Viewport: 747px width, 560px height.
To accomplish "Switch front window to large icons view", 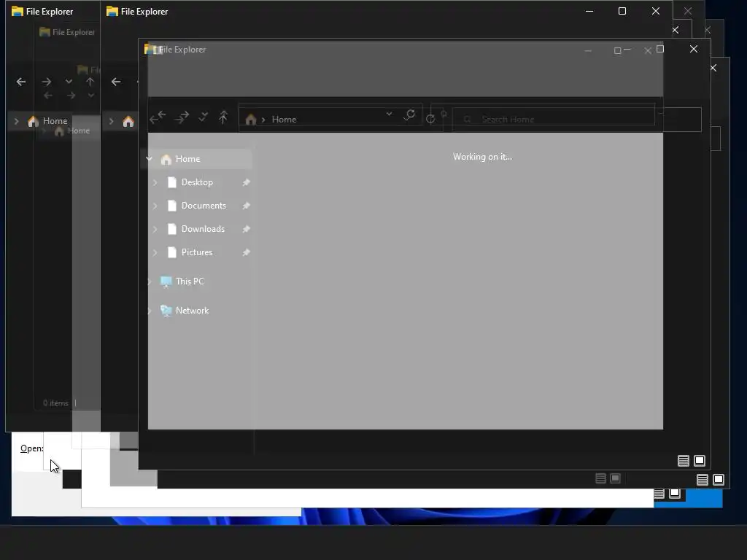I will (700, 461).
